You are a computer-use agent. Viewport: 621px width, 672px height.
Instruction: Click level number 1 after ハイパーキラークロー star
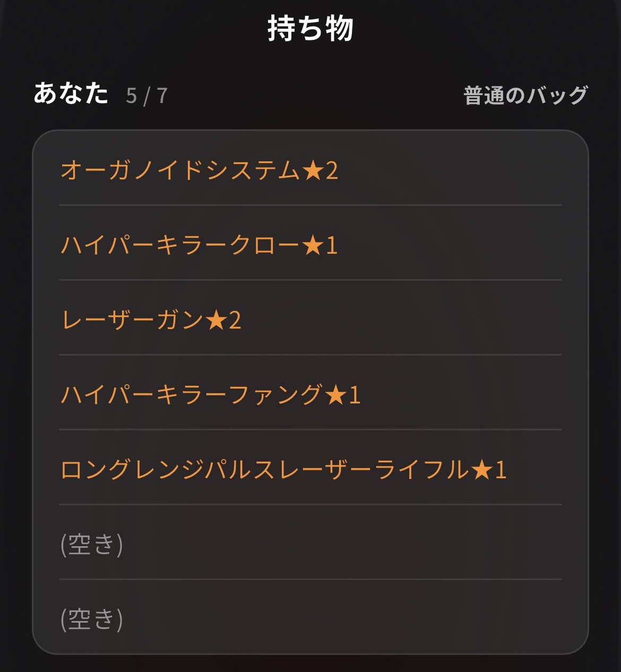(x=332, y=246)
